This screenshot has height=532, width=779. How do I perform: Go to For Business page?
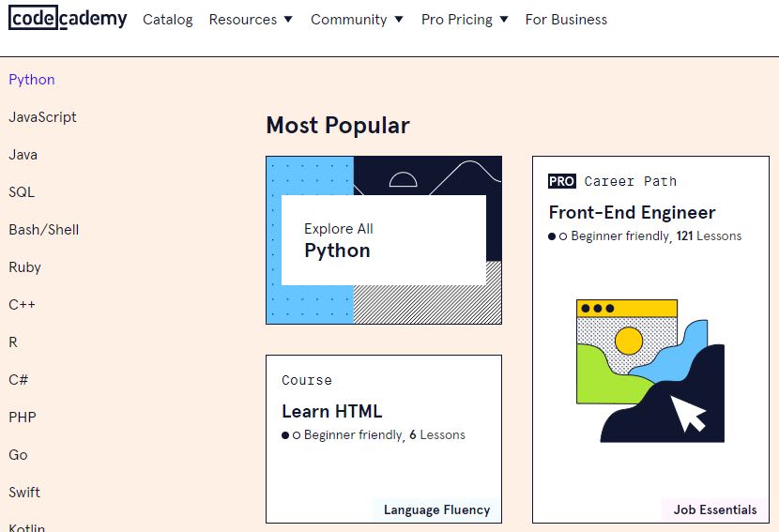pos(566,20)
